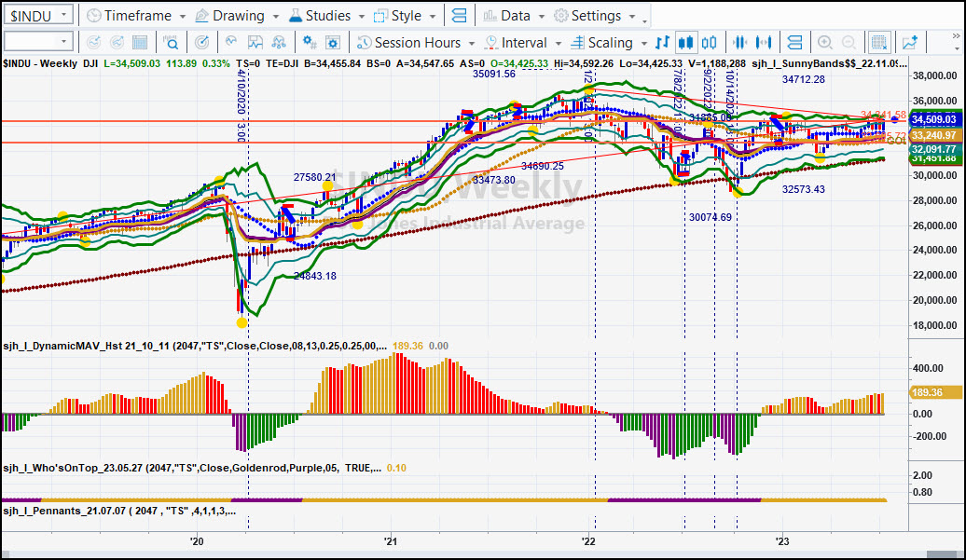Image resolution: width=966 pixels, height=560 pixels.
Task: Expand the Drawing dropdown arrow
Action: pos(275,16)
